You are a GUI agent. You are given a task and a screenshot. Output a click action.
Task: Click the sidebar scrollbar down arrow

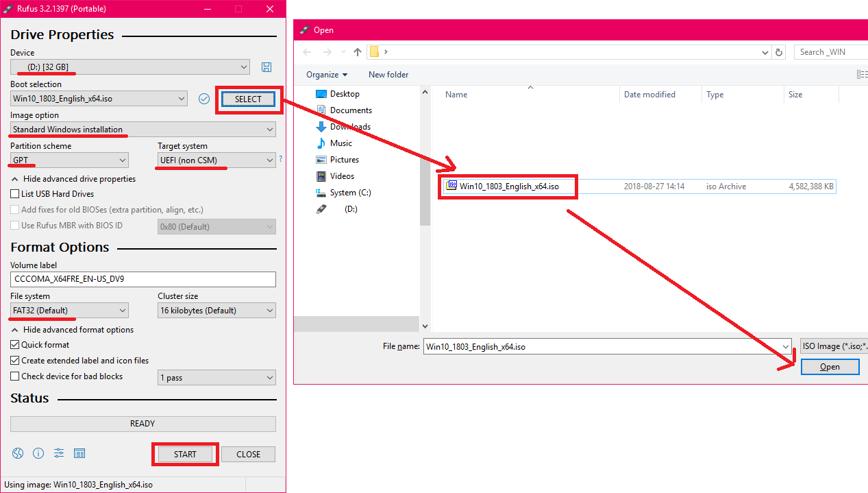(425, 327)
